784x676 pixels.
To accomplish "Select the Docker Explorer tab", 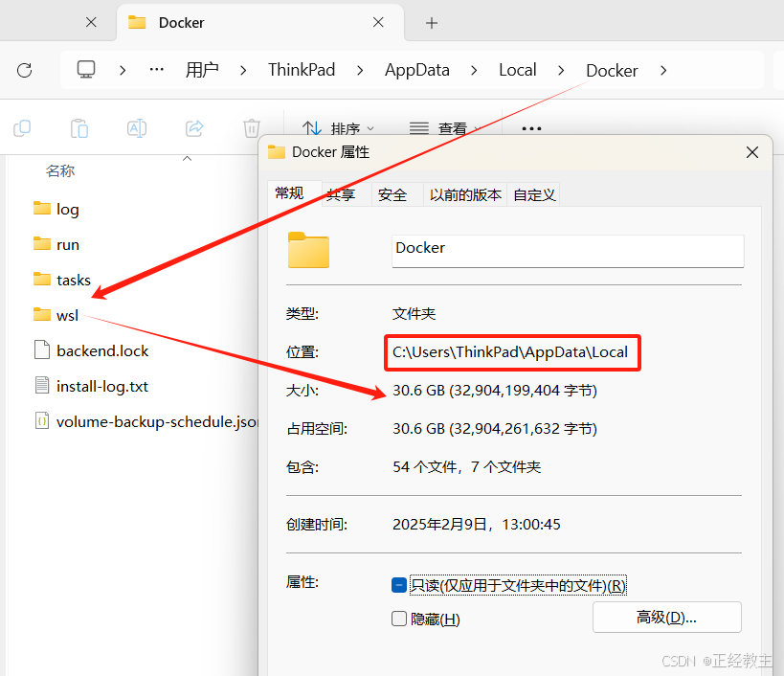I will 260,22.
